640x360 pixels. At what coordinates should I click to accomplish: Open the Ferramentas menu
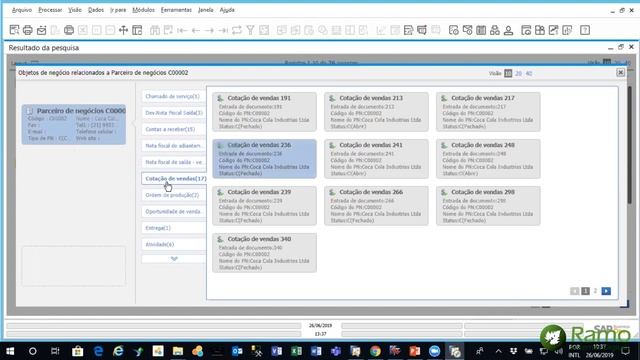[x=176, y=10]
